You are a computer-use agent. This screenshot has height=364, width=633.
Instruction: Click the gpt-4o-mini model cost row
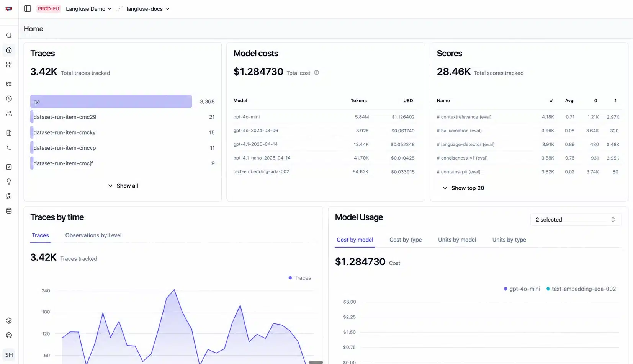click(x=325, y=117)
